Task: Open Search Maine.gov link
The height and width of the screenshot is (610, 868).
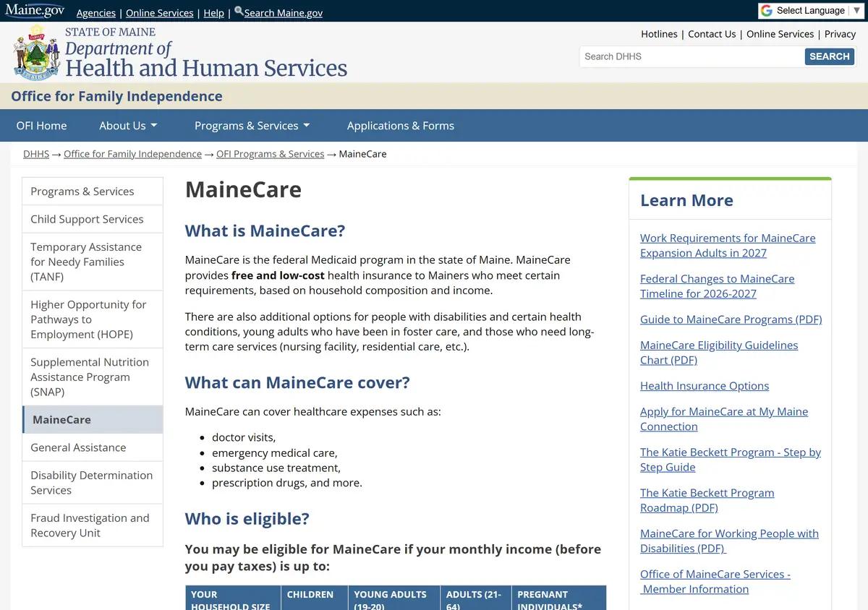Action: pyautogui.click(x=284, y=13)
